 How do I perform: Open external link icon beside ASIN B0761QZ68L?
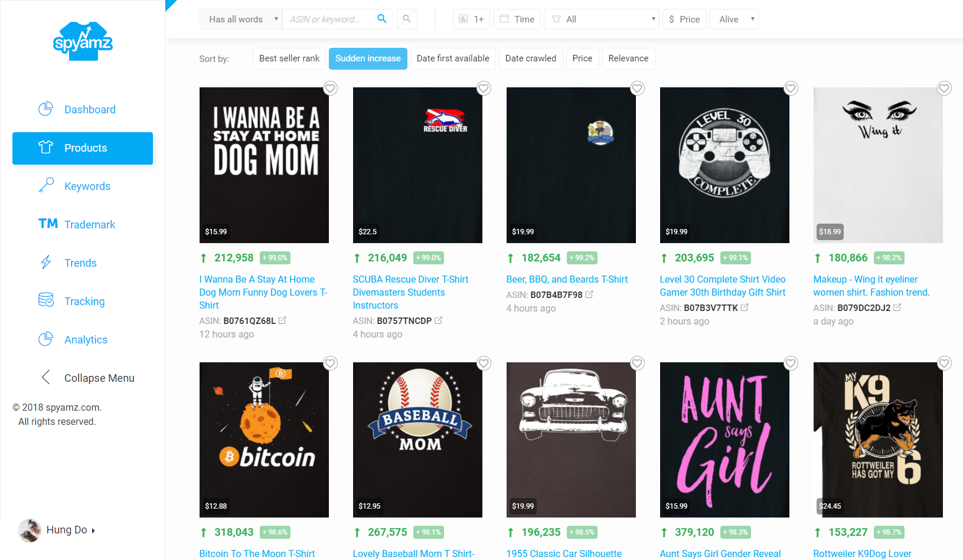[282, 320]
